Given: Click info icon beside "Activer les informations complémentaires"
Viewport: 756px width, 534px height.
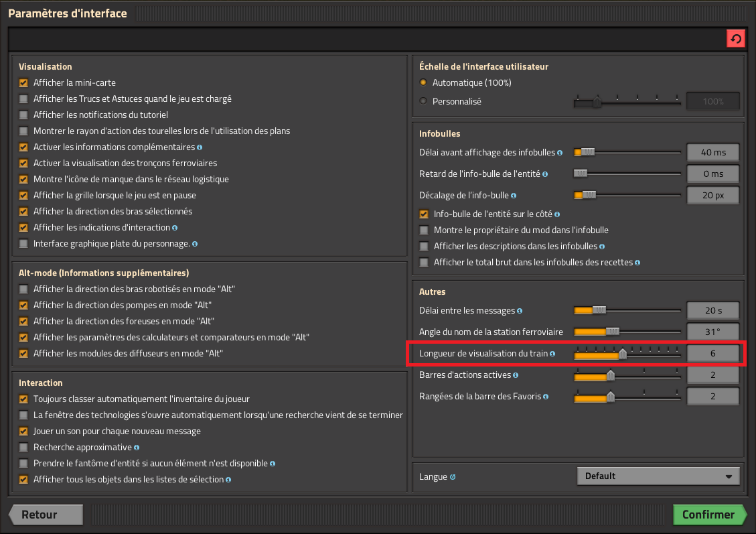Looking at the screenshot, I should click(x=200, y=147).
